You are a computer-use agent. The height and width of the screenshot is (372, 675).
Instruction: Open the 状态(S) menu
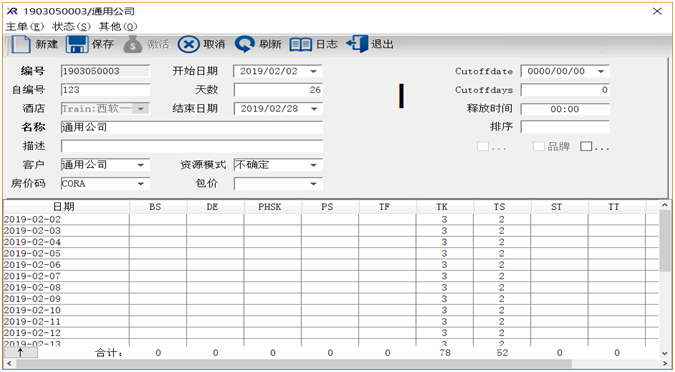coord(71,27)
